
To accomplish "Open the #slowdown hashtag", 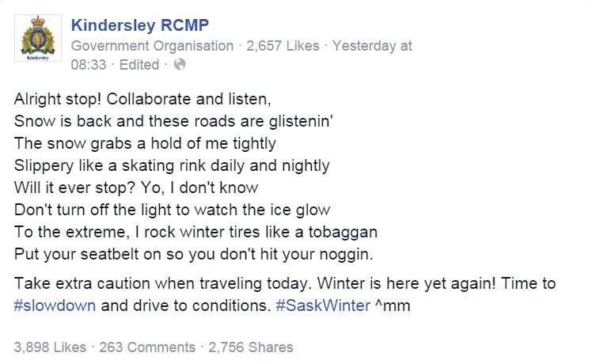I will 55,306.
